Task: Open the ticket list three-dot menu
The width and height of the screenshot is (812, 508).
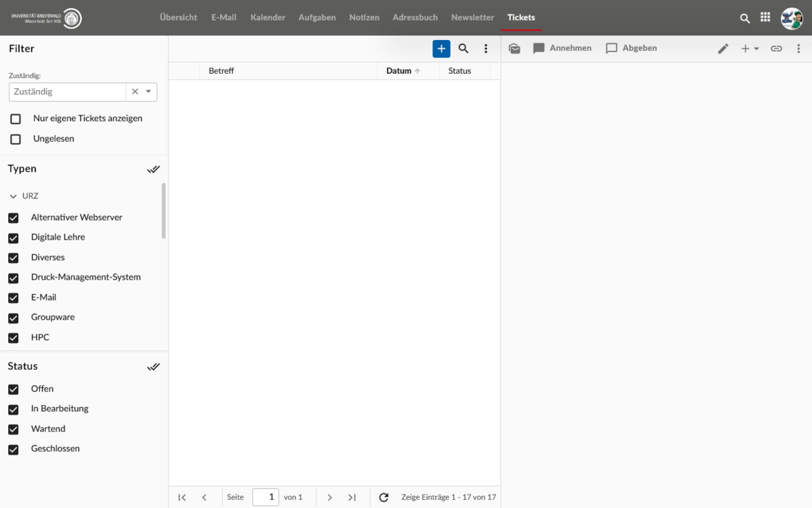Action: click(x=486, y=49)
